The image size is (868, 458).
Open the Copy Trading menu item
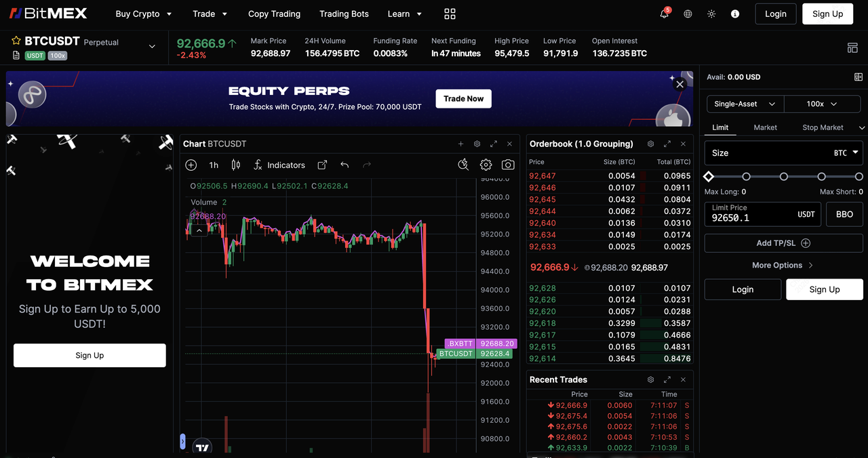pos(274,14)
